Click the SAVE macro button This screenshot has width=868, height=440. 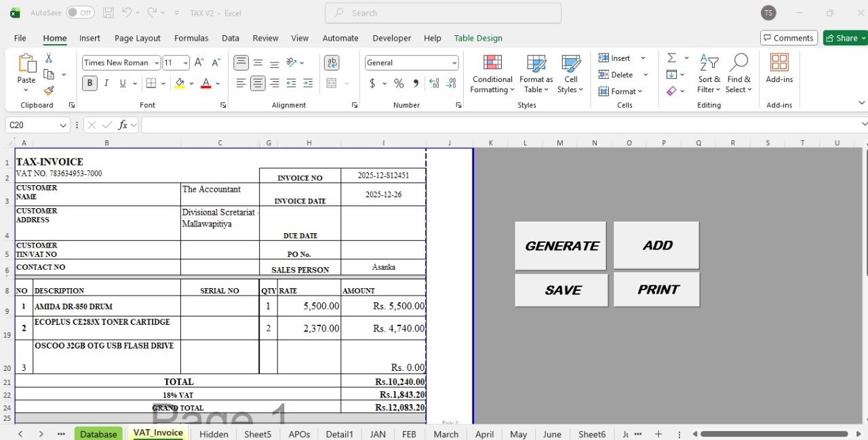coord(561,290)
